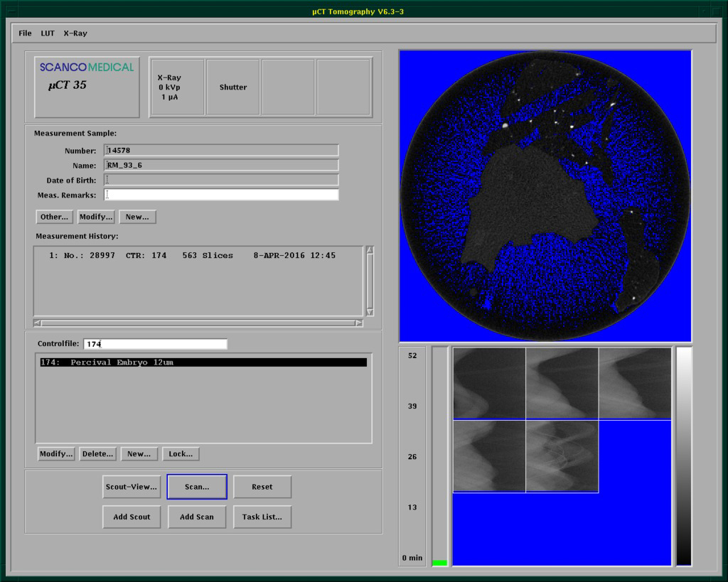Viewport: 728px width, 582px height.
Task: Toggle the Shutter status button
Action: click(x=232, y=87)
